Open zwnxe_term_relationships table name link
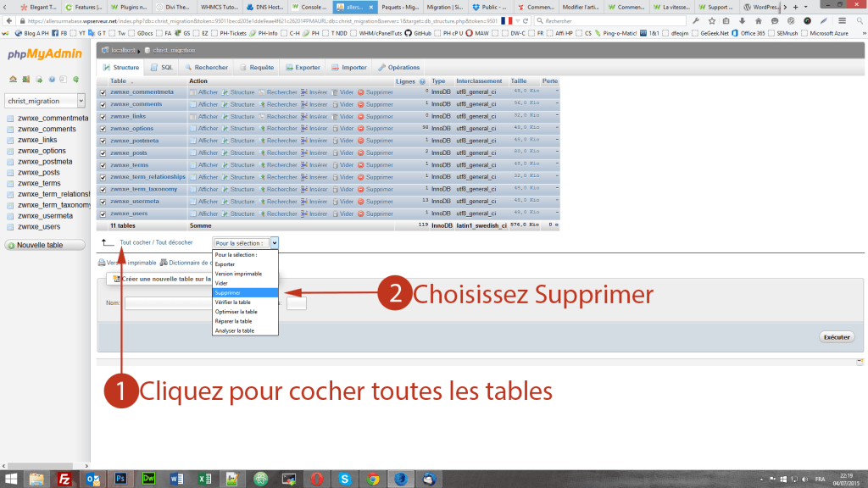 [147, 177]
